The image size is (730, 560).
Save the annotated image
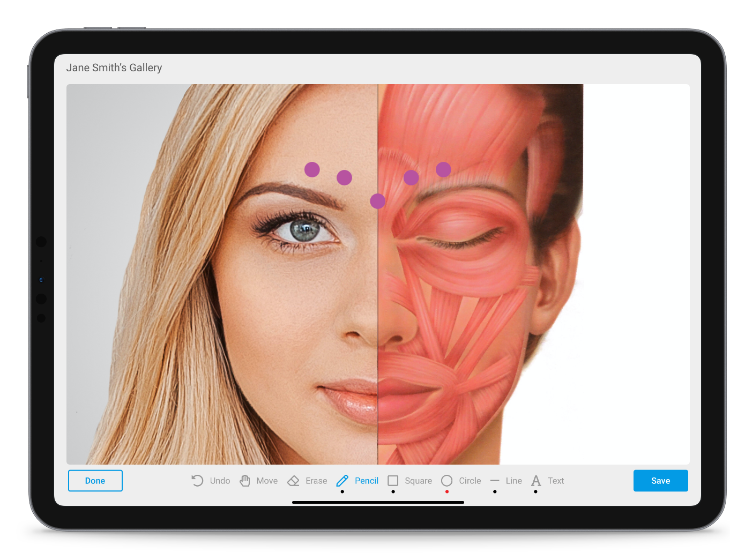tap(660, 481)
